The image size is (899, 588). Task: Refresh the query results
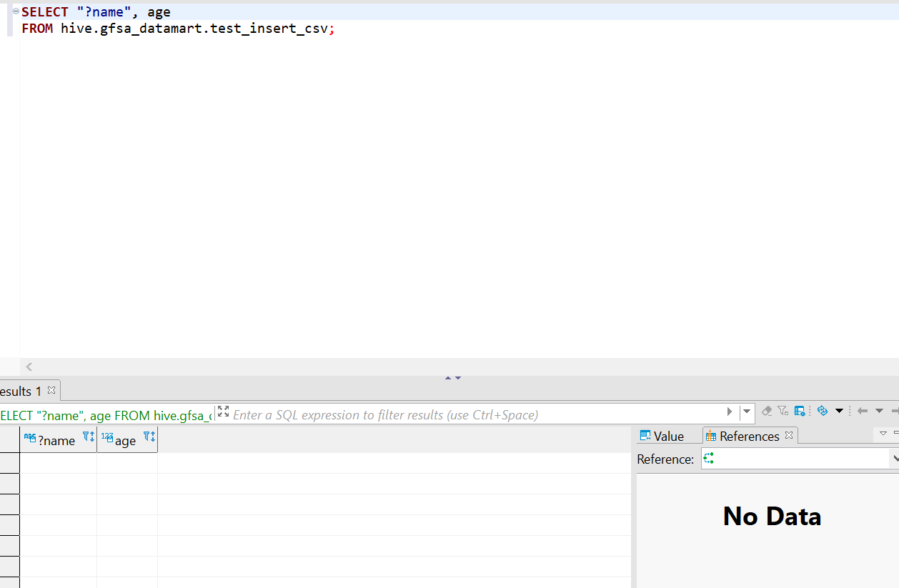click(822, 411)
